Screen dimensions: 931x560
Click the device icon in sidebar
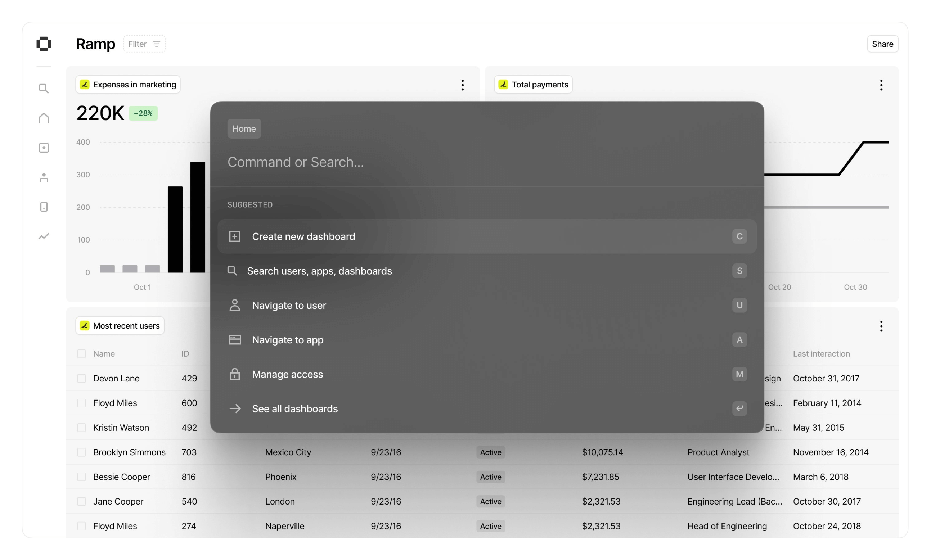click(44, 207)
